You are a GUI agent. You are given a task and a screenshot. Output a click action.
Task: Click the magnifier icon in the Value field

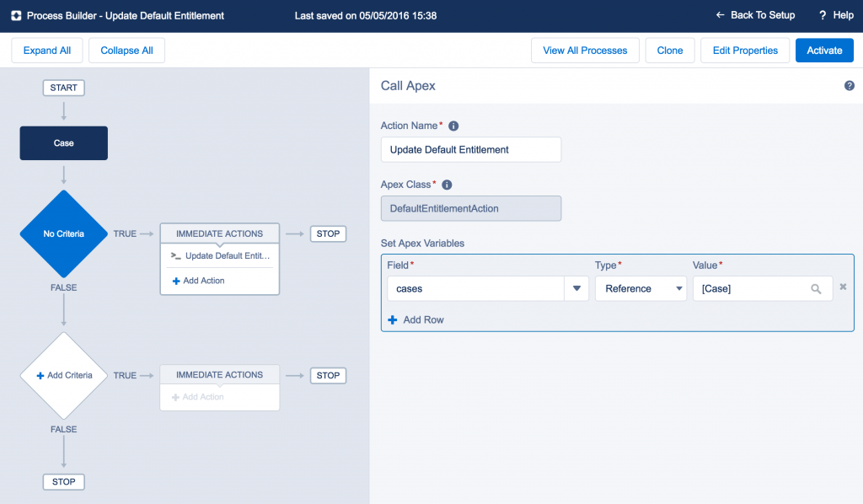click(x=816, y=289)
